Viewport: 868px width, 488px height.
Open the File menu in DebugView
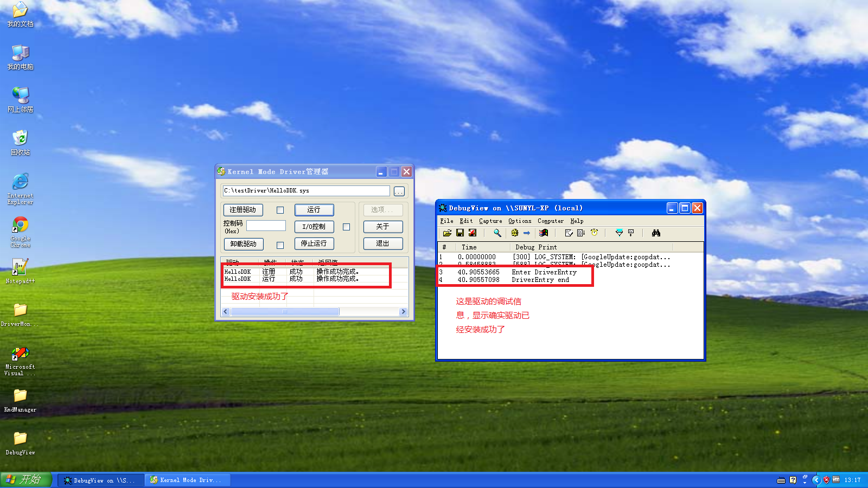pyautogui.click(x=446, y=221)
